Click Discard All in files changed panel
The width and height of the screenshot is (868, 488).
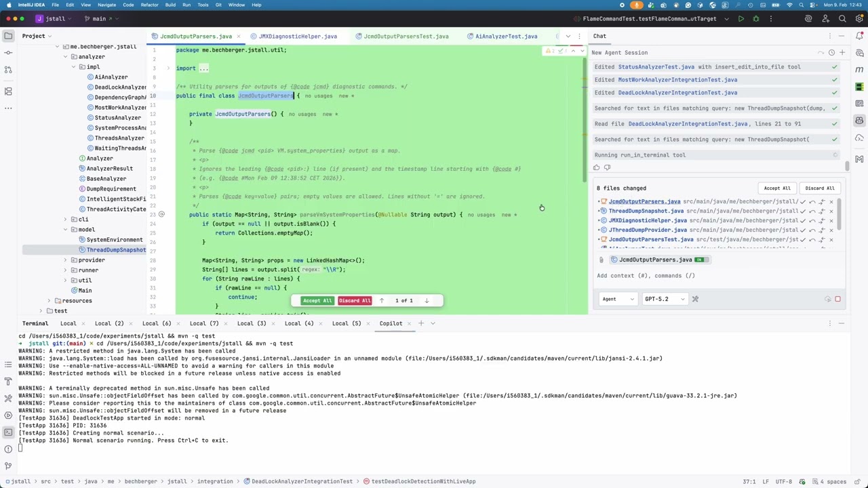820,188
